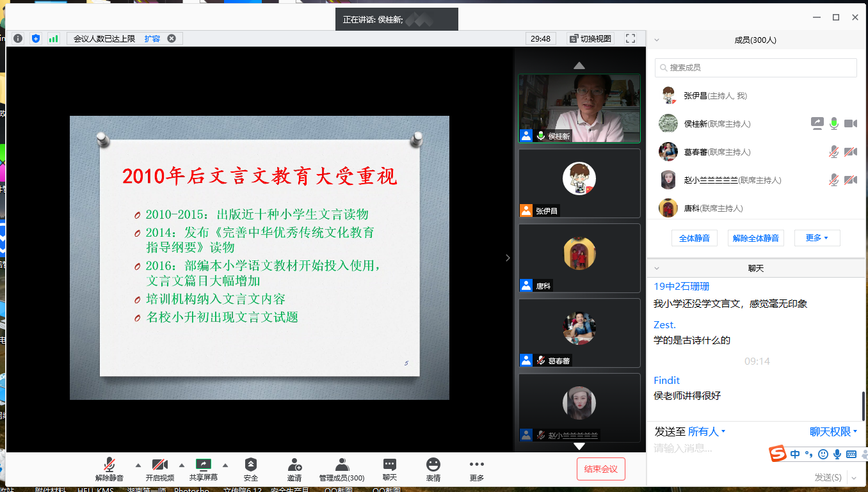Screen dimensions: 868x492
Task: Open the green network signal status icon
Action: coord(53,38)
